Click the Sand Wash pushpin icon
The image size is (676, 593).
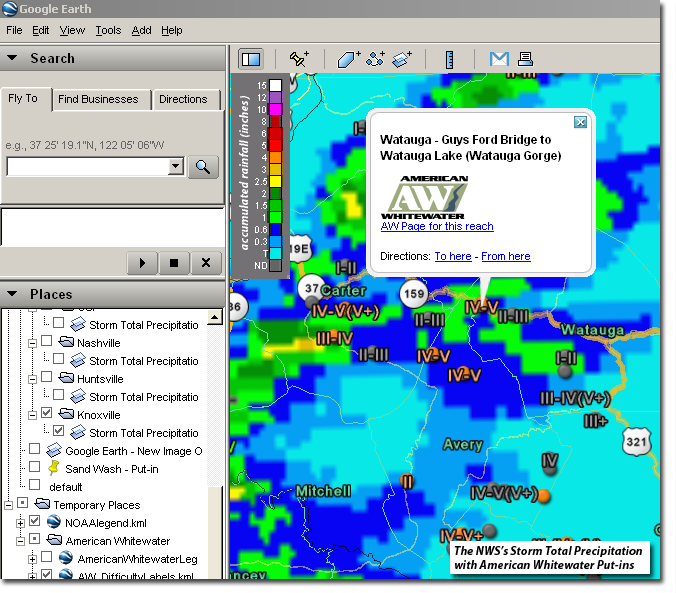pyautogui.click(x=53, y=467)
